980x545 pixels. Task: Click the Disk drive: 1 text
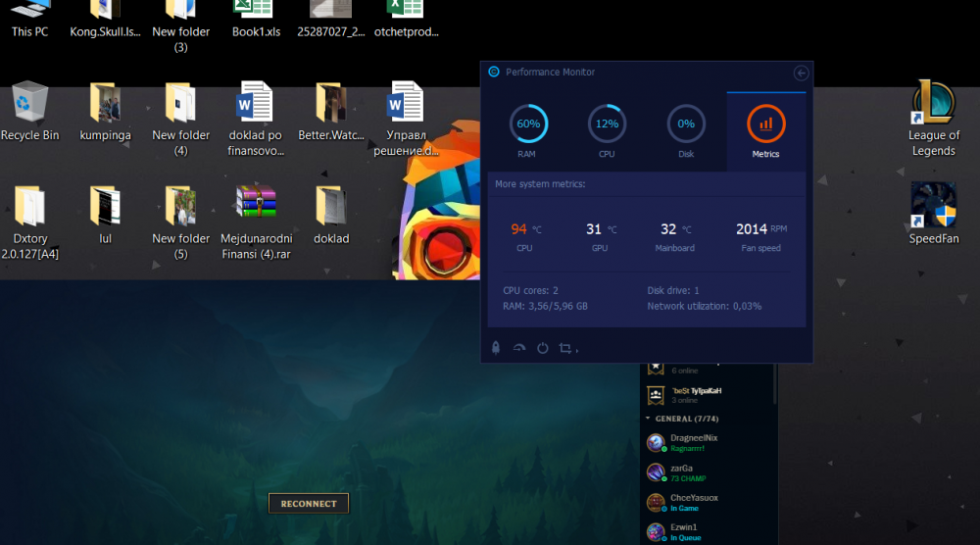click(x=673, y=290)
